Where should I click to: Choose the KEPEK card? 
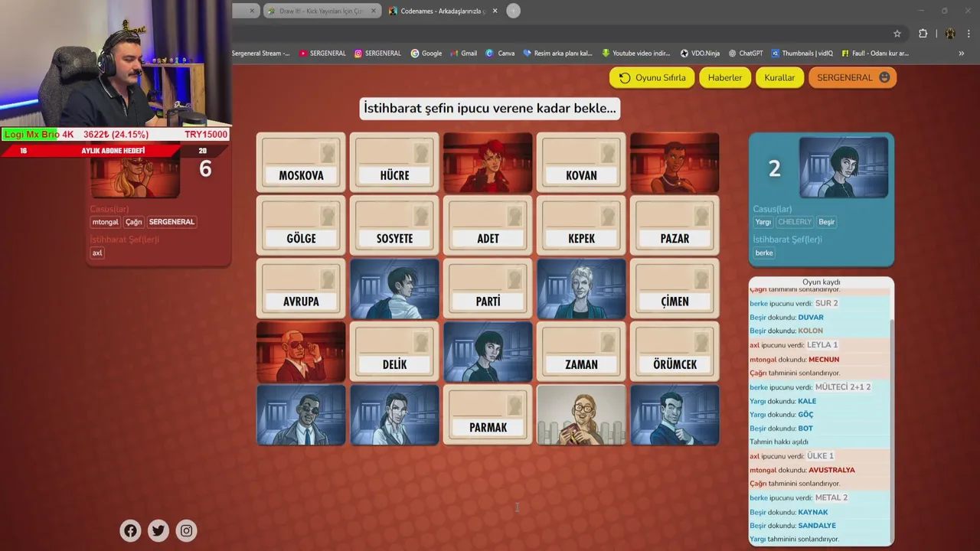pos(581,225)
